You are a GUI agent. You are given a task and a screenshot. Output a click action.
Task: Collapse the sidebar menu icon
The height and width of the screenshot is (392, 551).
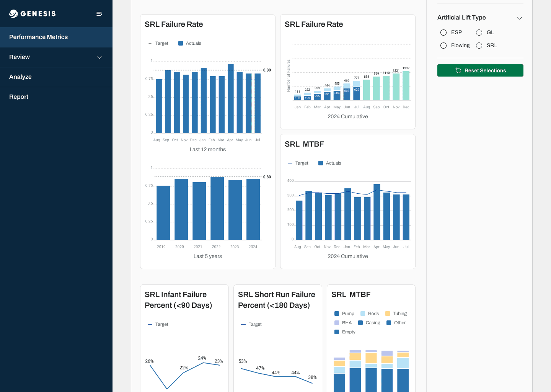point(99,14)
